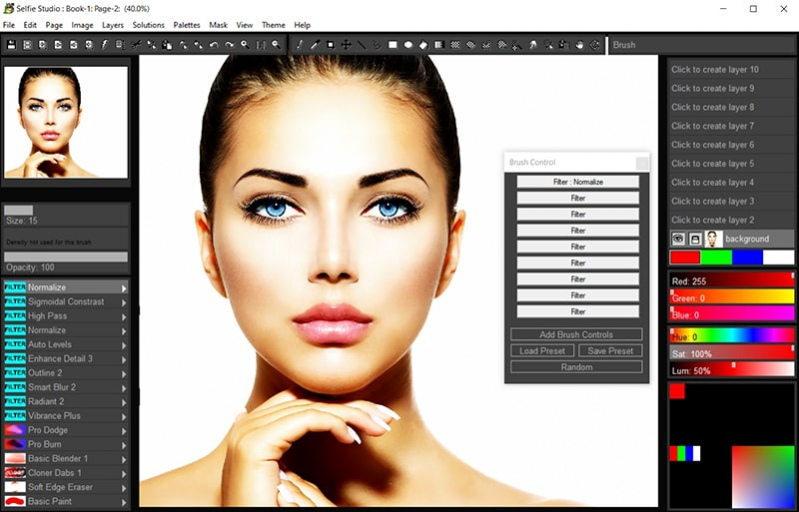Select the hand pan tool
799x512 pixels.
580,45
